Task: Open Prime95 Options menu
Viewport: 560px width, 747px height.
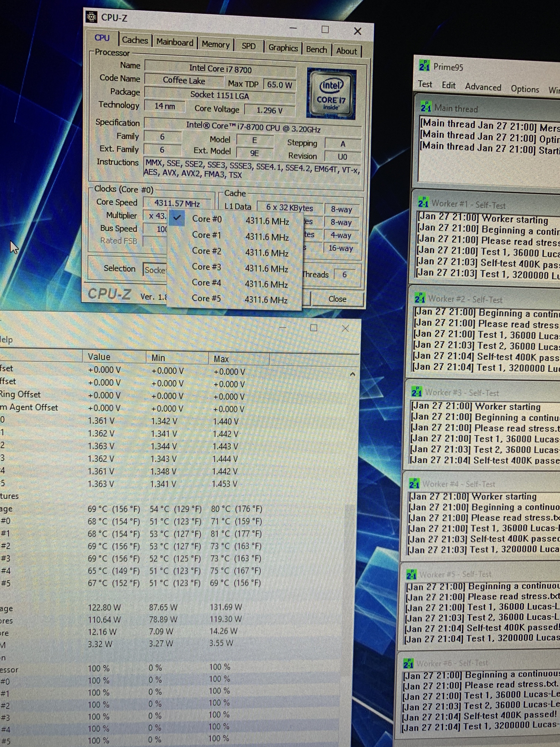Action: coord(525,89)
